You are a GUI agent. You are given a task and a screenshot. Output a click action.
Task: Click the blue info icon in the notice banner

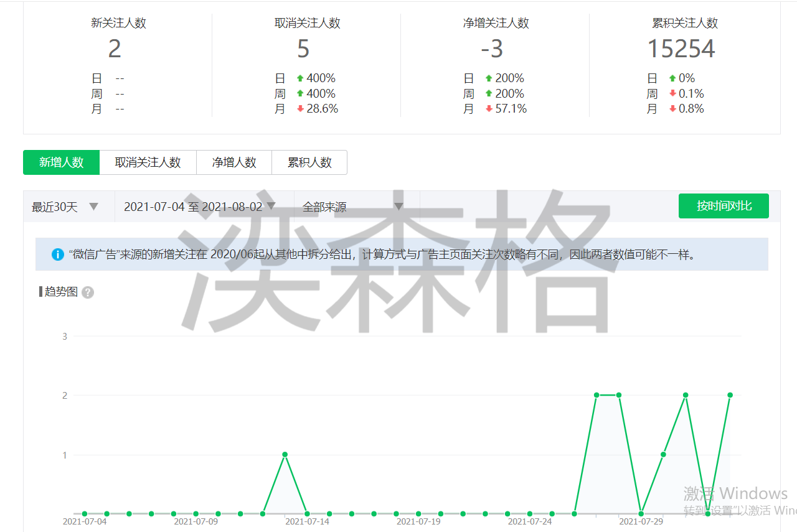tap(58, 254)
